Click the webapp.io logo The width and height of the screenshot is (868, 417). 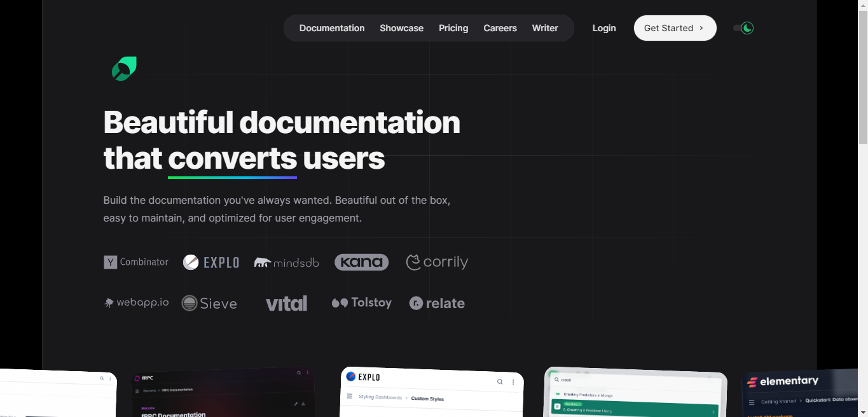coord(136,302)
